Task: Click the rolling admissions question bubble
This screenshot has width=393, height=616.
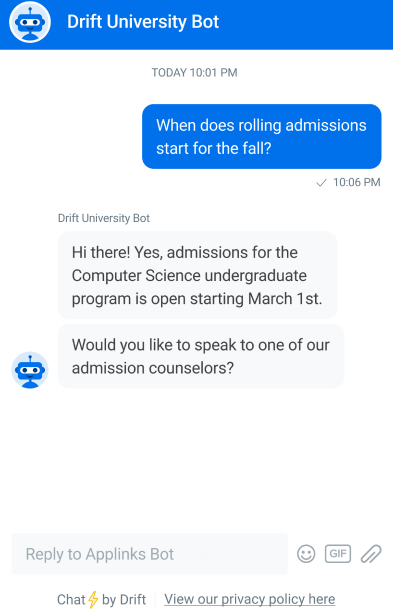Action: pos(262,136)
